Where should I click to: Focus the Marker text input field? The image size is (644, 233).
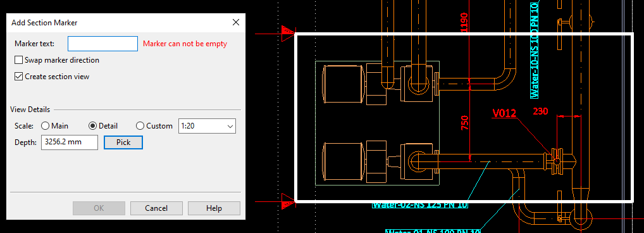[x=102, y=44]
